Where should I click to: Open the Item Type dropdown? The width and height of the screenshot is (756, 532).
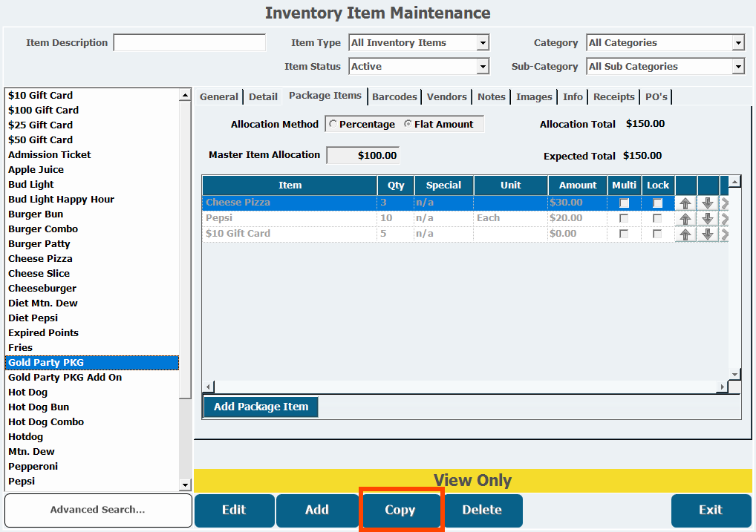pos(483,44)
